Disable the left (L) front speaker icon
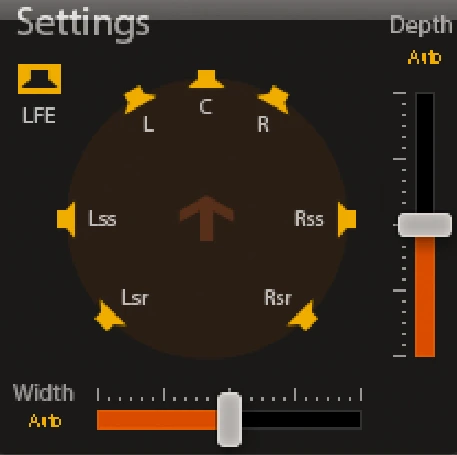The height and width of the screenshot is (455, 457). pyautogui.click(x=138, y=99)
